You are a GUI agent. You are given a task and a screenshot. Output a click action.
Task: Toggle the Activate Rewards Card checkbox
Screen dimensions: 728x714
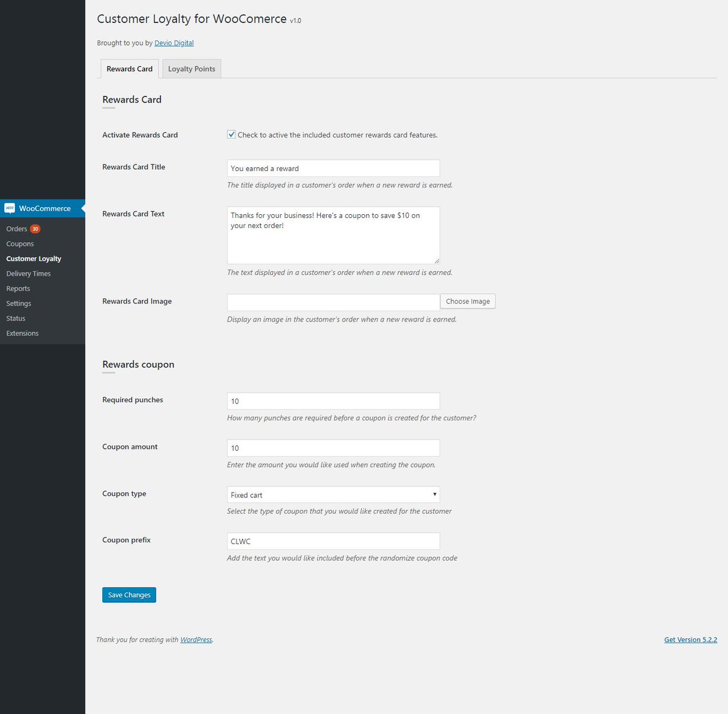tap(231, 135)
